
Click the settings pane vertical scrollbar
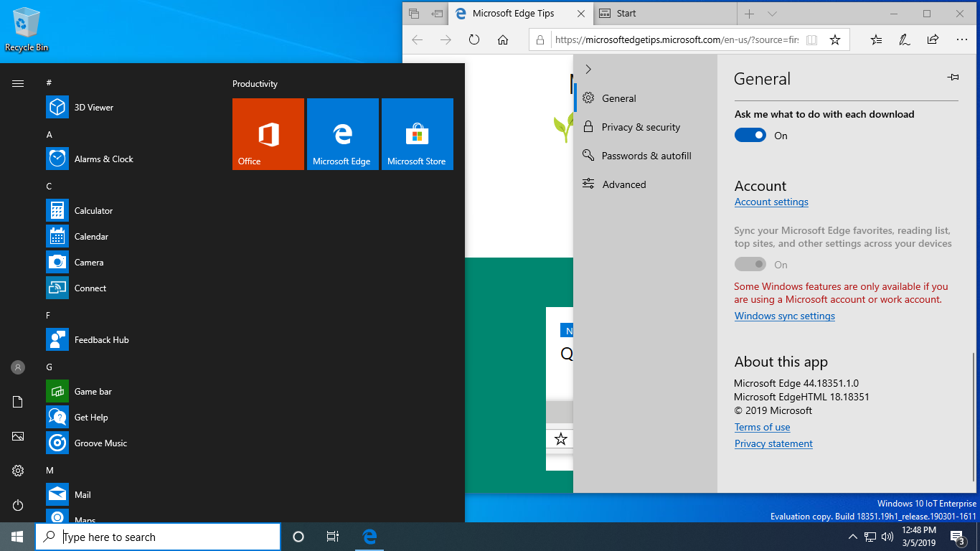(974, 416)
